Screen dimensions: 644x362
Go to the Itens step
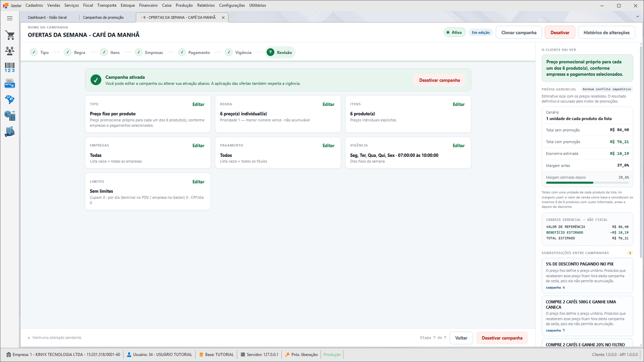110,52
